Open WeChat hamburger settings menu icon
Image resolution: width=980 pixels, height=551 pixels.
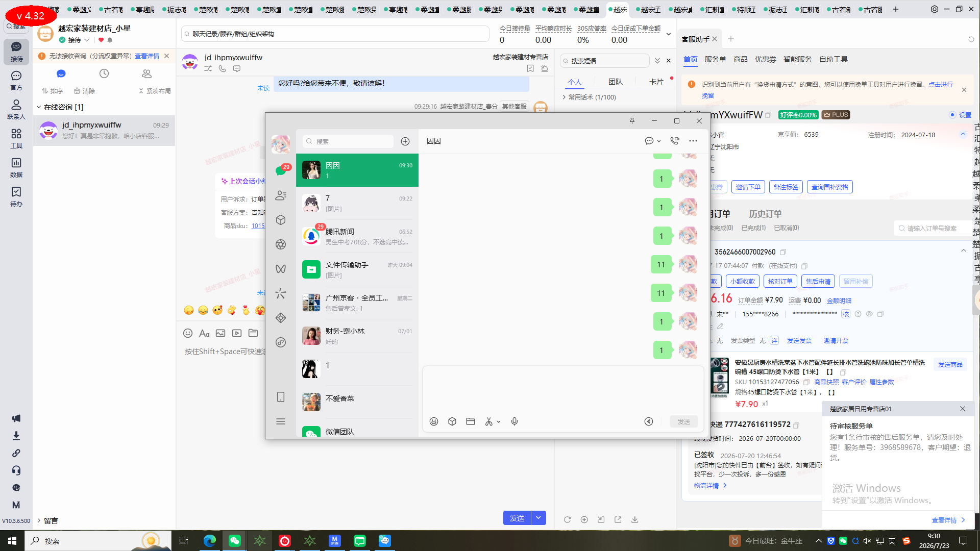pos(281,421)
